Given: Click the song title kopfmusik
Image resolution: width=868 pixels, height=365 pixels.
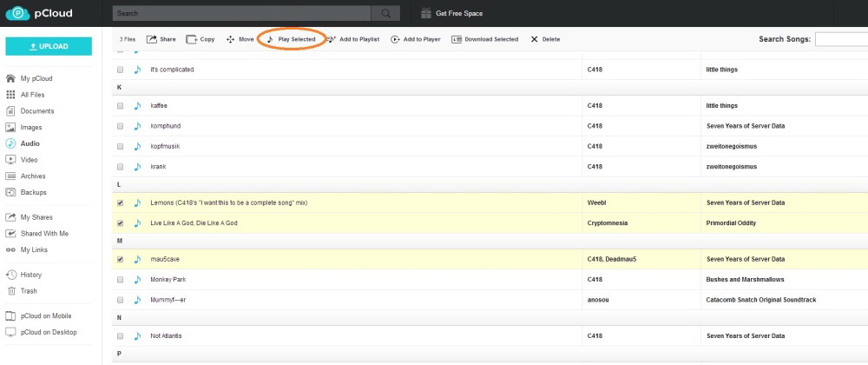Looking at the screenshot, I should (x=165, y=147).
